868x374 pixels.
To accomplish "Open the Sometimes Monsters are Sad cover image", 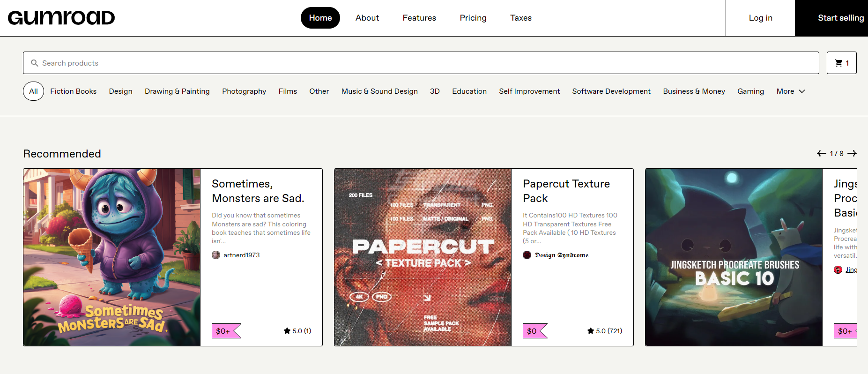I will click(112, 257).
